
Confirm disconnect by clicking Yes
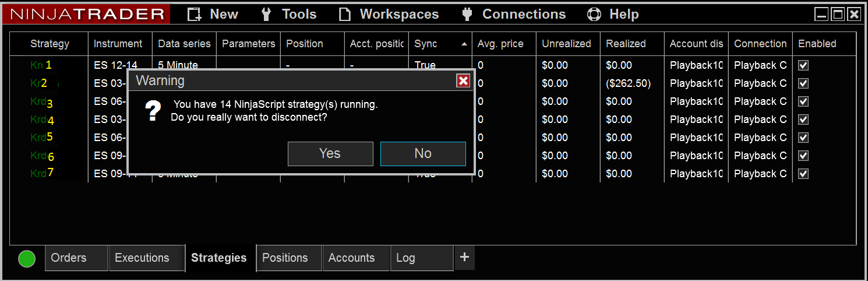330,153
